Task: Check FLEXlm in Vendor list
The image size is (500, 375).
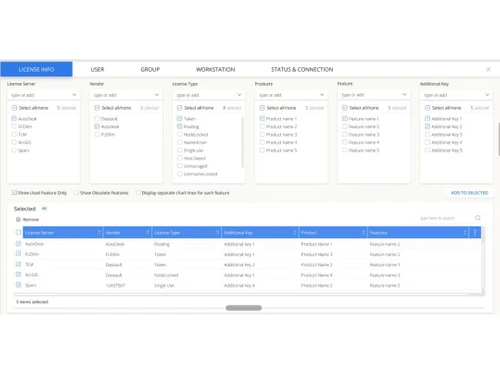Action: [x=97, y=134]
